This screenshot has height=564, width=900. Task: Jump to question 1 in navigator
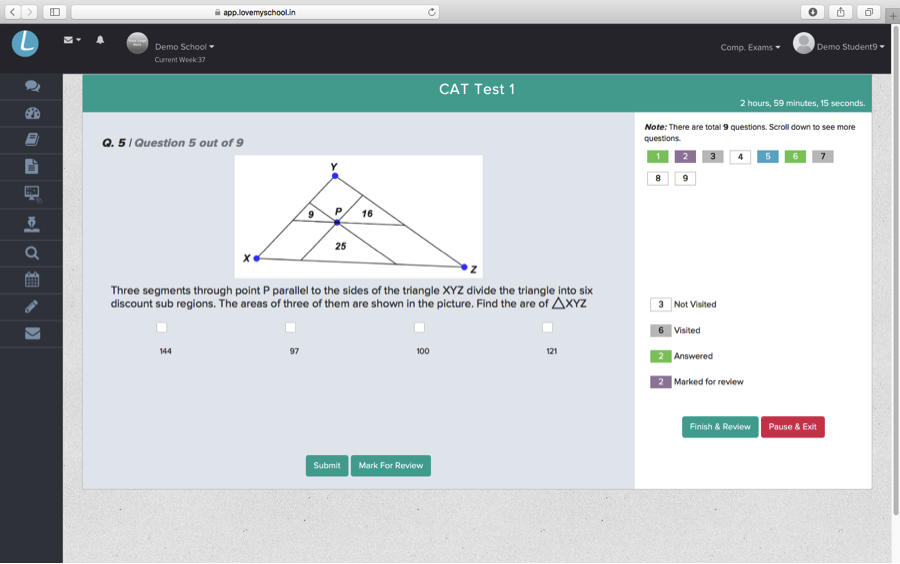point(658,156)
